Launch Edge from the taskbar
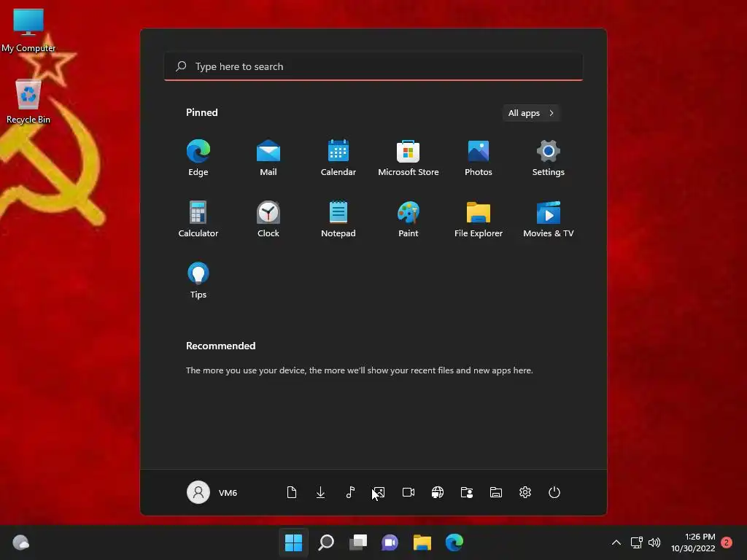 pos(454,542)
